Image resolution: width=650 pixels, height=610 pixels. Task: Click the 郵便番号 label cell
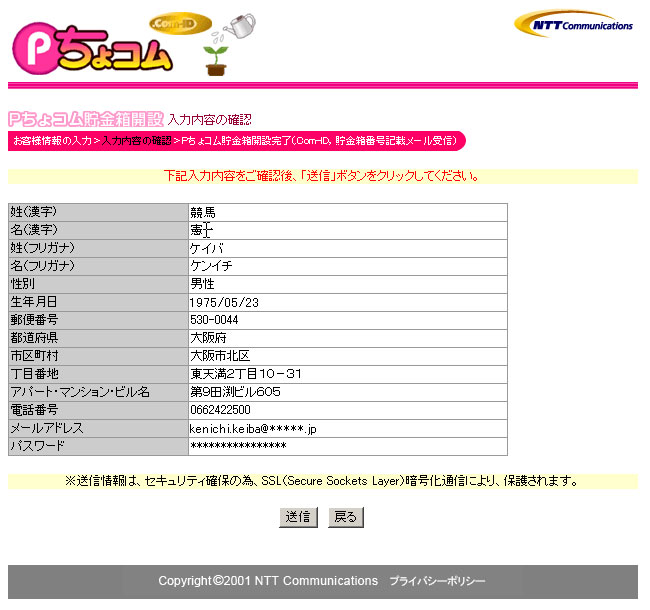pos(98,321)
